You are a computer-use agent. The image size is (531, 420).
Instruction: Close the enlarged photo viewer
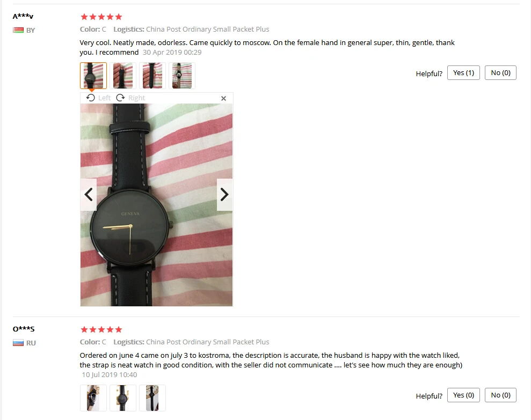click(223, 99)
